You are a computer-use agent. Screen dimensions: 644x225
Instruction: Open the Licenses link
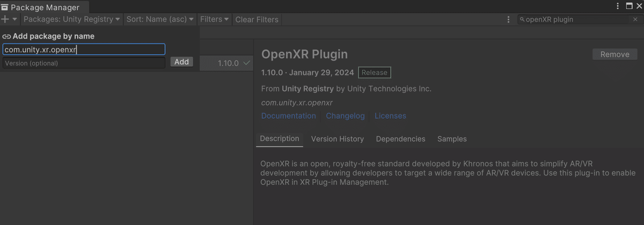(390, 116)
